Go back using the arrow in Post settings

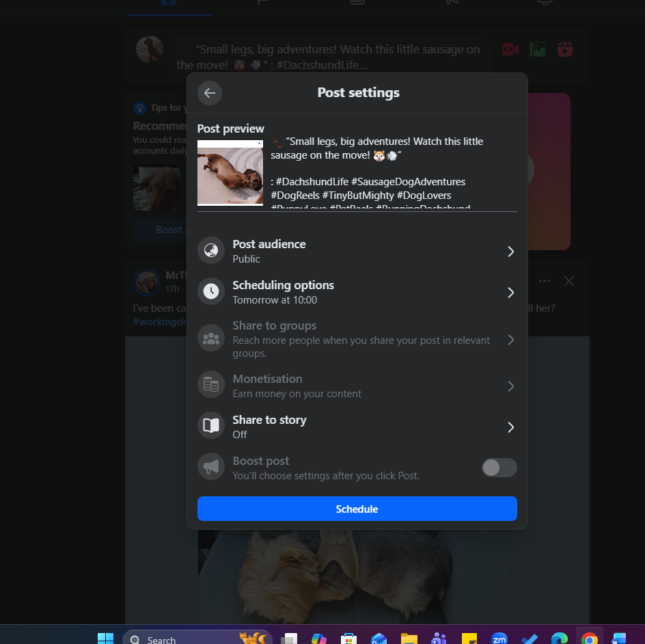point(209,93)
